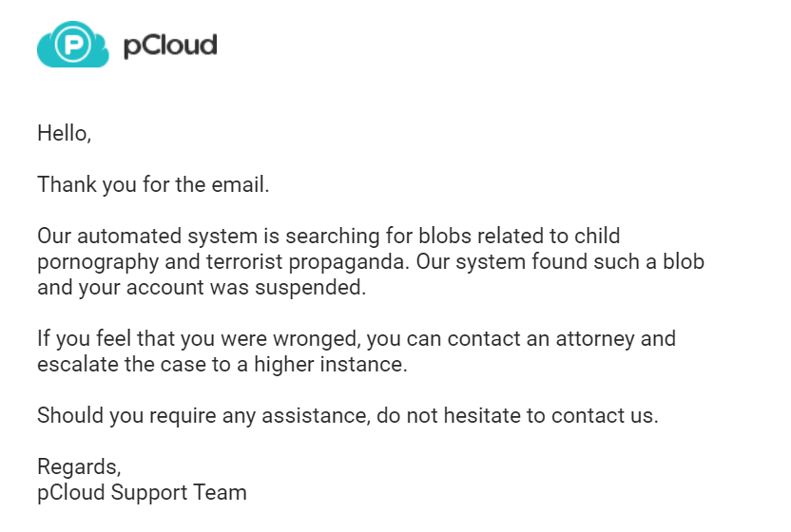Click "Should you require any assistance"
The height and width of the screenshot is (532, 791).
coord(203,416)
